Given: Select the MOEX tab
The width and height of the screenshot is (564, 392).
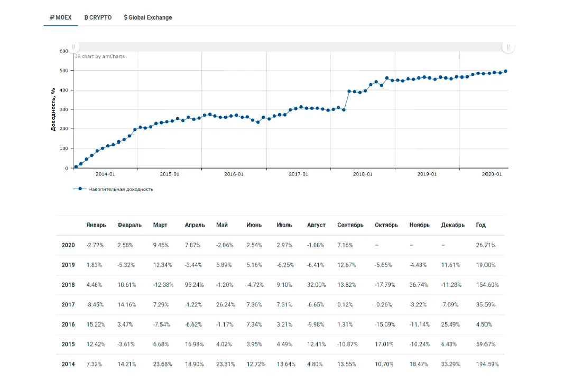Looking at the screenshot, I should 60,17.
